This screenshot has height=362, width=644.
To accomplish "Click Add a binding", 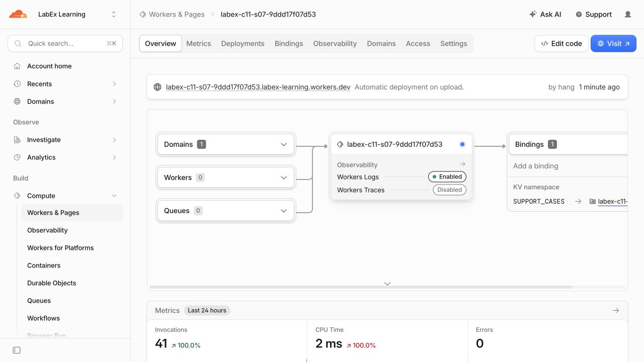I will coord(535,166).
